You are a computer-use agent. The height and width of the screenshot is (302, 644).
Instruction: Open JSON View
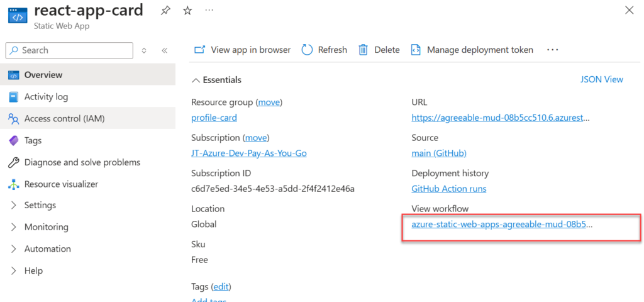click(602, 79)
